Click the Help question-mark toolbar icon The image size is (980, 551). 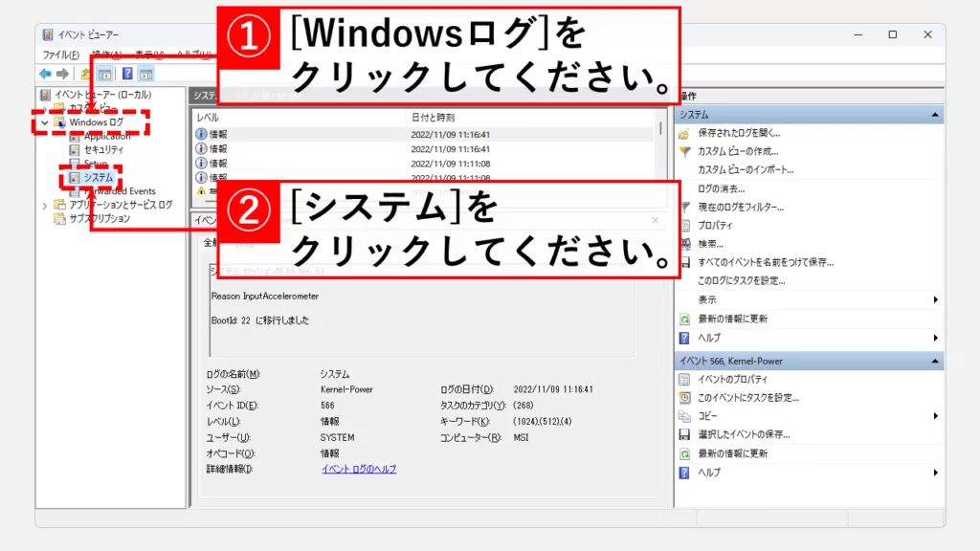click(127, 74)
